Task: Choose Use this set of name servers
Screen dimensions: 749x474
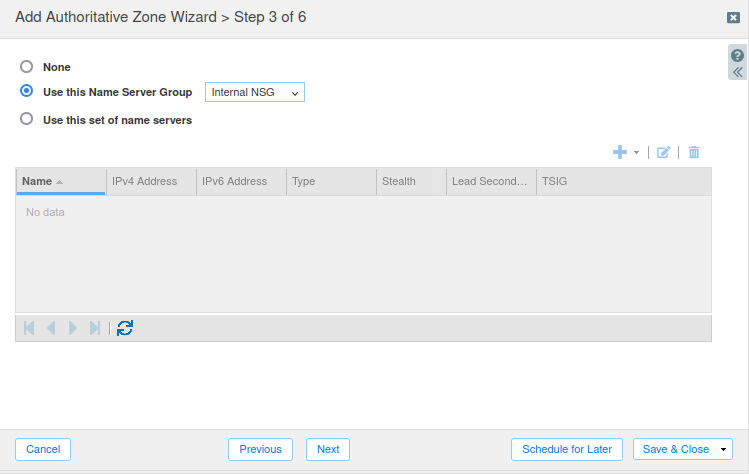Action: pyautogui.click(x=27, y=120)
